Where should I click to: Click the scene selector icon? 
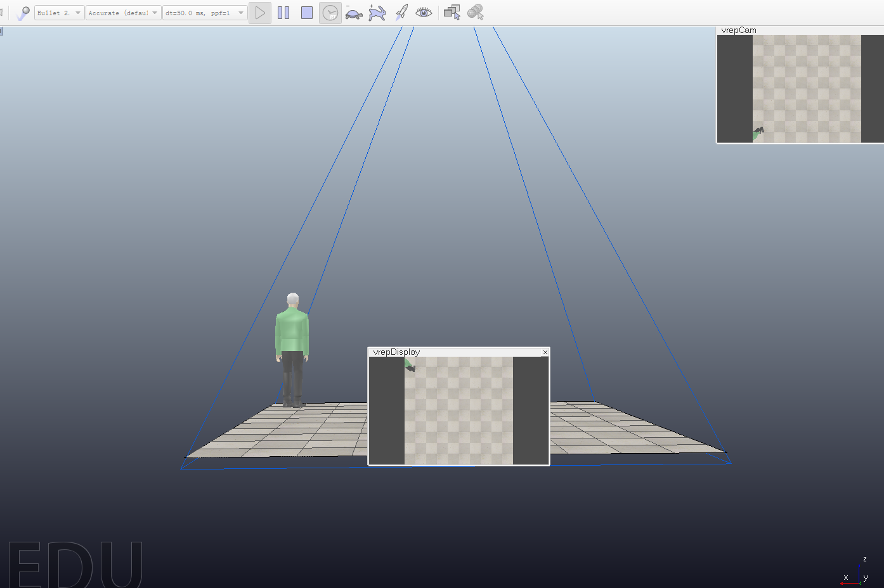(x=476, y=13)
